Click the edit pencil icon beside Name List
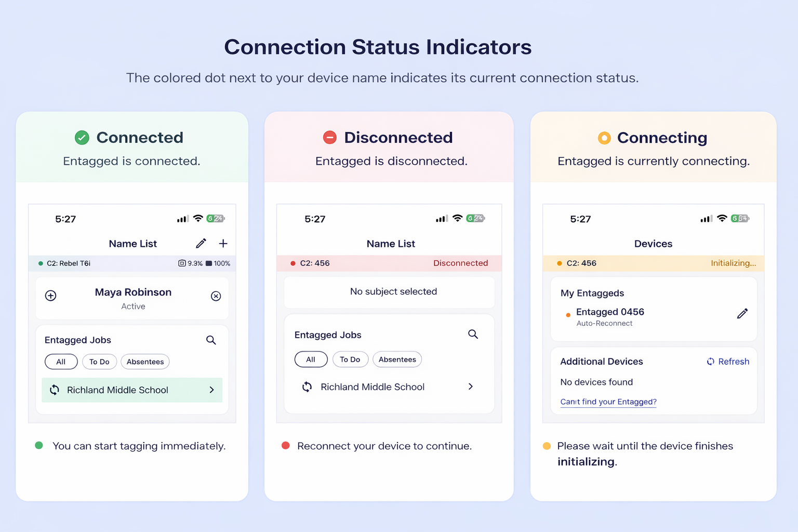 pos(201,243)
